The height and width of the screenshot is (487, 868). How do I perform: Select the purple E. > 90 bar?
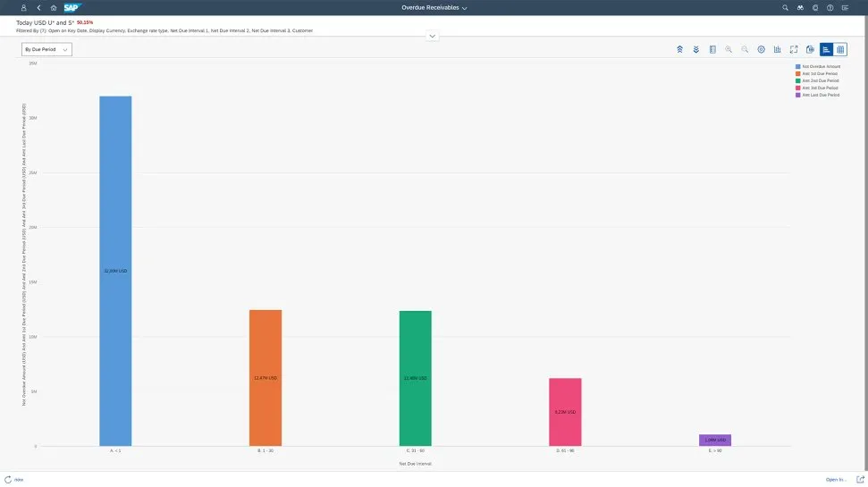[714, 440]
